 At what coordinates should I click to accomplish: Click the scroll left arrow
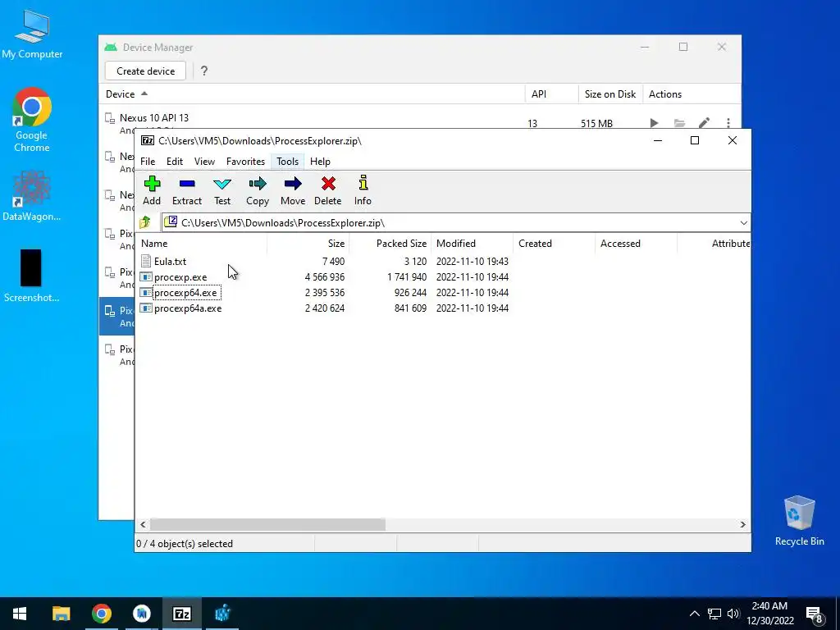pyautogui.click(x=143, y=524)
